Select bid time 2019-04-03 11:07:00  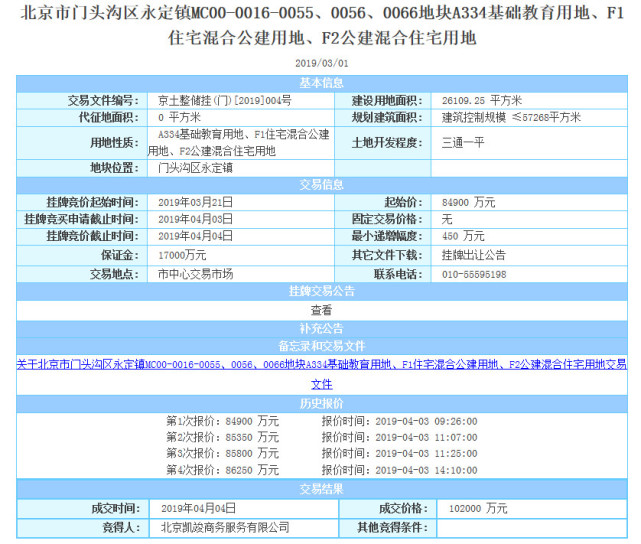click(426, 438)
